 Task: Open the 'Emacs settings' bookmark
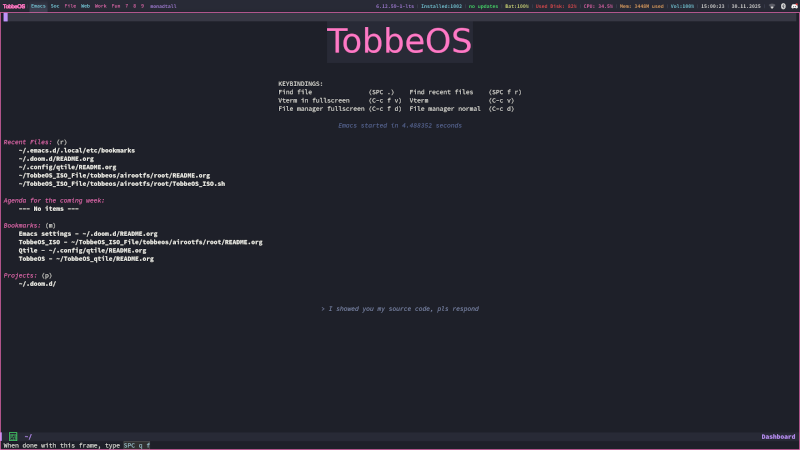pyautogui.click(x=88, y=234)
